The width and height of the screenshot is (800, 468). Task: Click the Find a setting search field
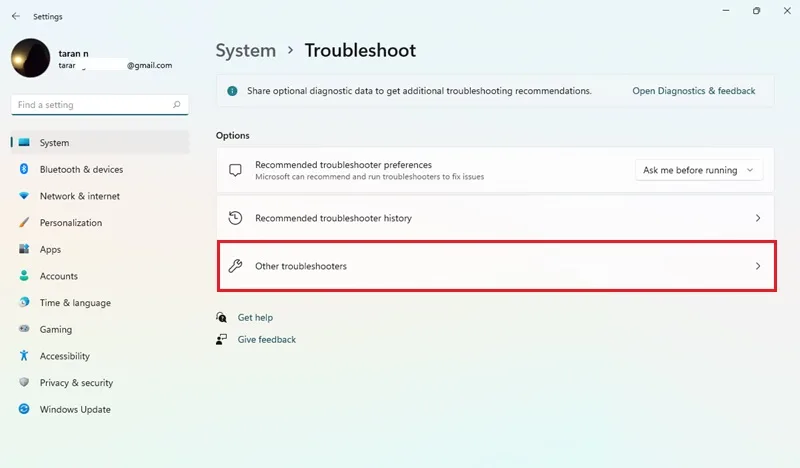pos(100,105)
